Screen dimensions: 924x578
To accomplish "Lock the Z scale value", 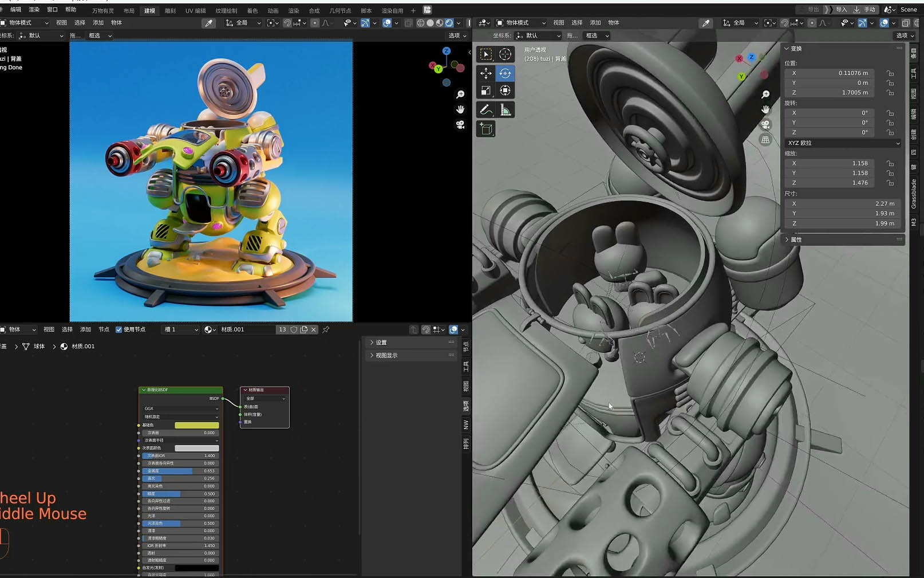I will click(890, 183).
